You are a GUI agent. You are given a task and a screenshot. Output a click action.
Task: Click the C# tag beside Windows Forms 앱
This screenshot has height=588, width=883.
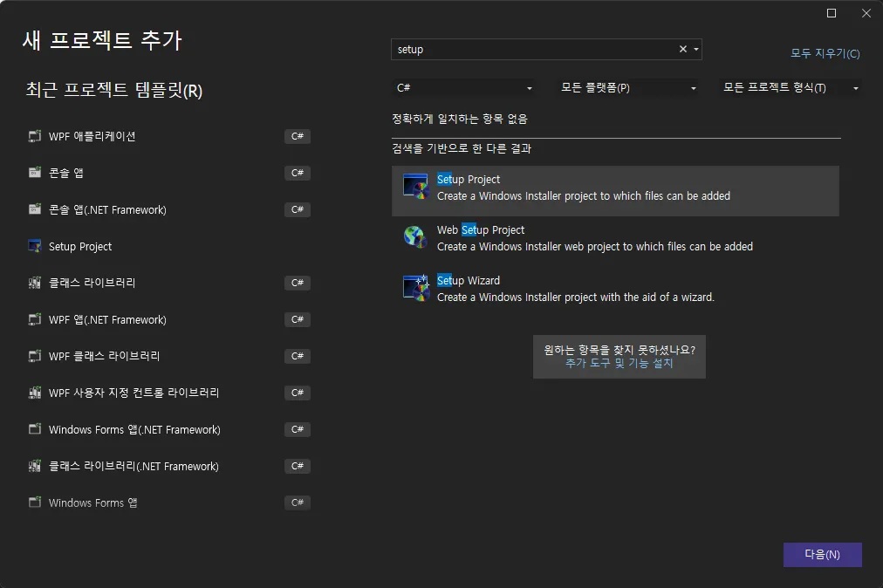(x=298, y=503)
